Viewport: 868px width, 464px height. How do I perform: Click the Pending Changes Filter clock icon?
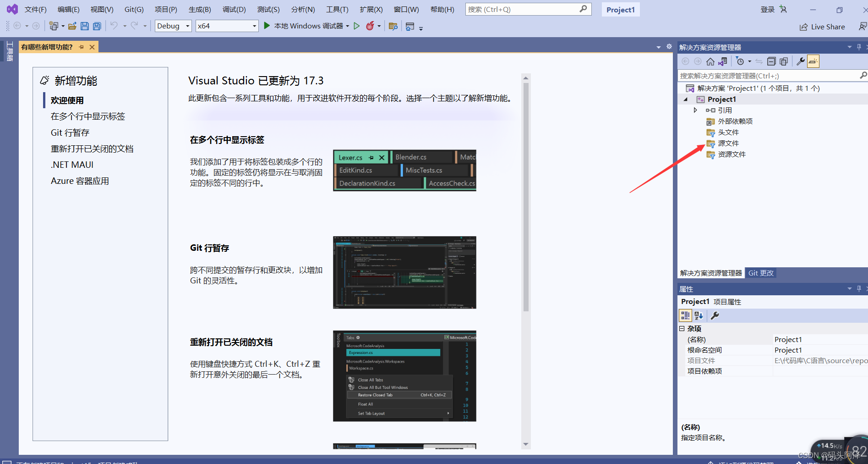740,61
